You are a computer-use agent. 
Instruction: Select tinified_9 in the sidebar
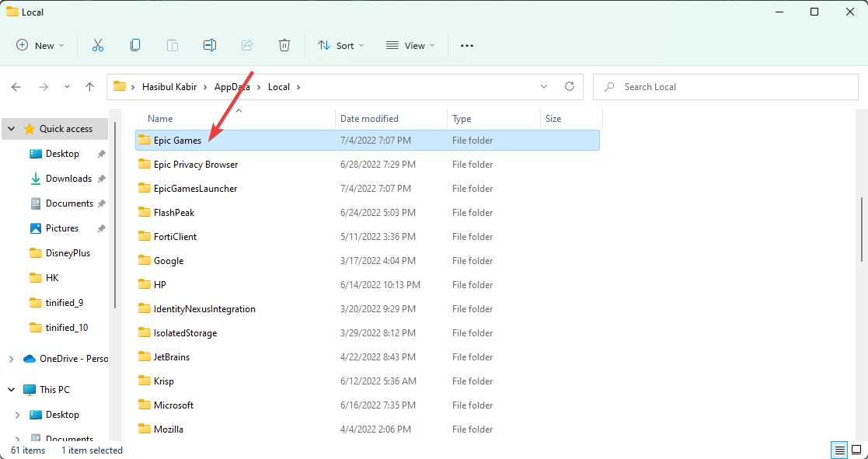(64, 303)
